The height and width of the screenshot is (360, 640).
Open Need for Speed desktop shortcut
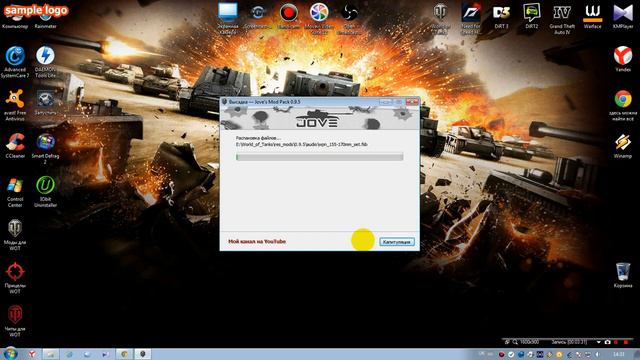pyautogui.click(x=471, y=18)
